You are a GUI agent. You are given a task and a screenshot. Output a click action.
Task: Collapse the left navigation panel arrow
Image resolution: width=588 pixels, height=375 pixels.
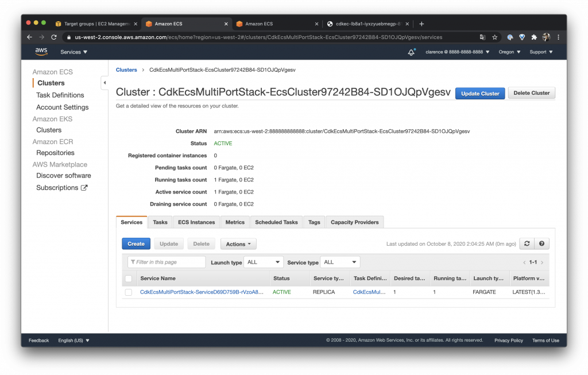pos(105,83)
